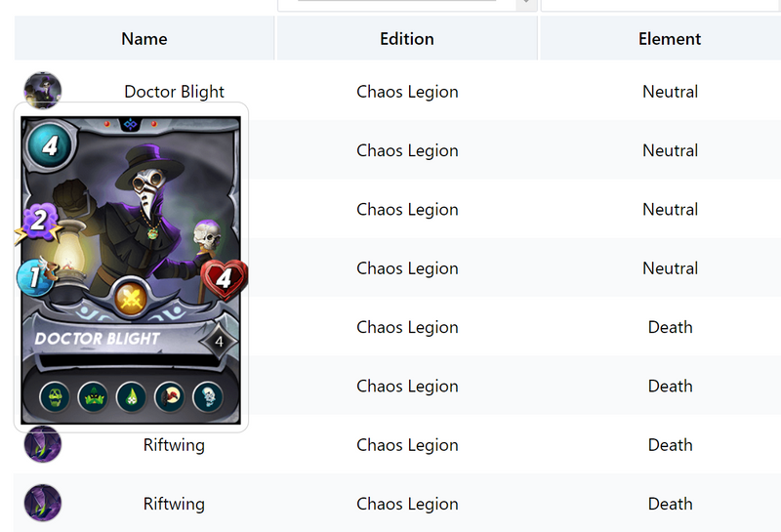Viewport: 781px width, 532px height.
Task: Select the Scavenger ability icon on the card
Action: coord(169,396)
